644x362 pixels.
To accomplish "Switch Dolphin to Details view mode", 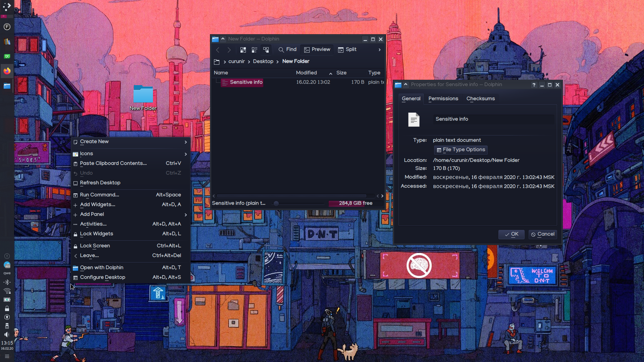I will (266, 50).
